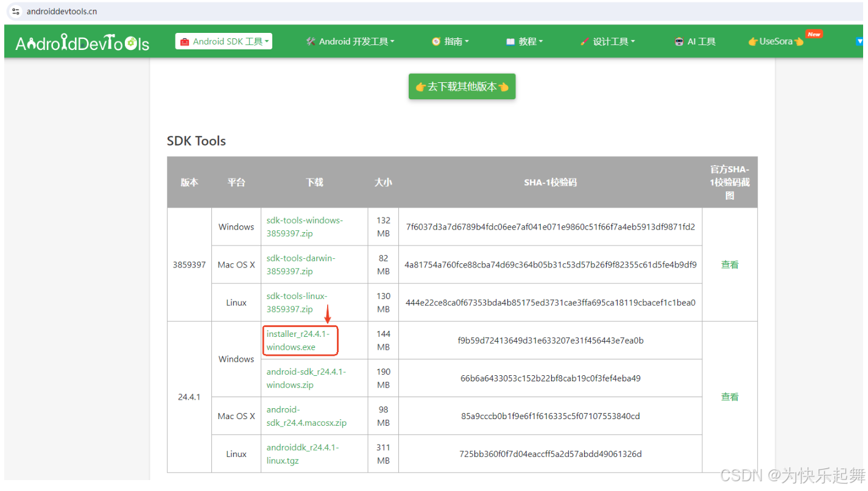Click the wrench icon beside Android 开发工具
The height and width of the screenshot is (491, 868).
(x=311, y=41)
